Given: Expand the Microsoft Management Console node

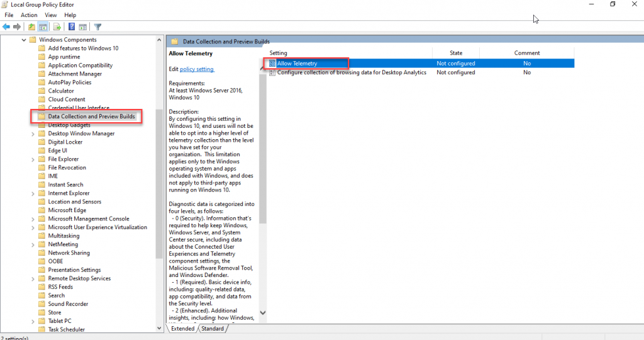Looking at the screenshot, I should [33, 218].
